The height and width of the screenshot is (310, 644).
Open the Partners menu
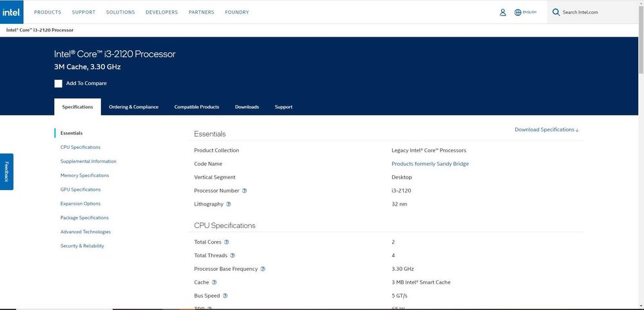(x=201, y=12)
